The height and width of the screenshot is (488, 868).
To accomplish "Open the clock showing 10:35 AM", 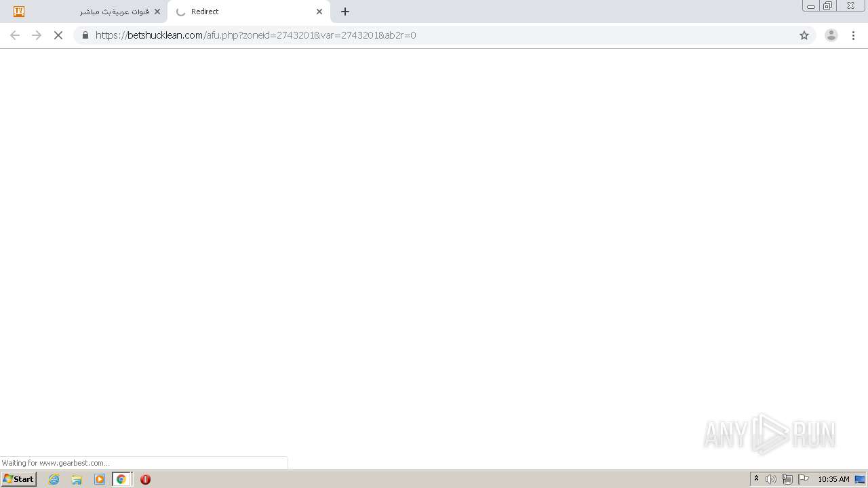I will [833, 479].
